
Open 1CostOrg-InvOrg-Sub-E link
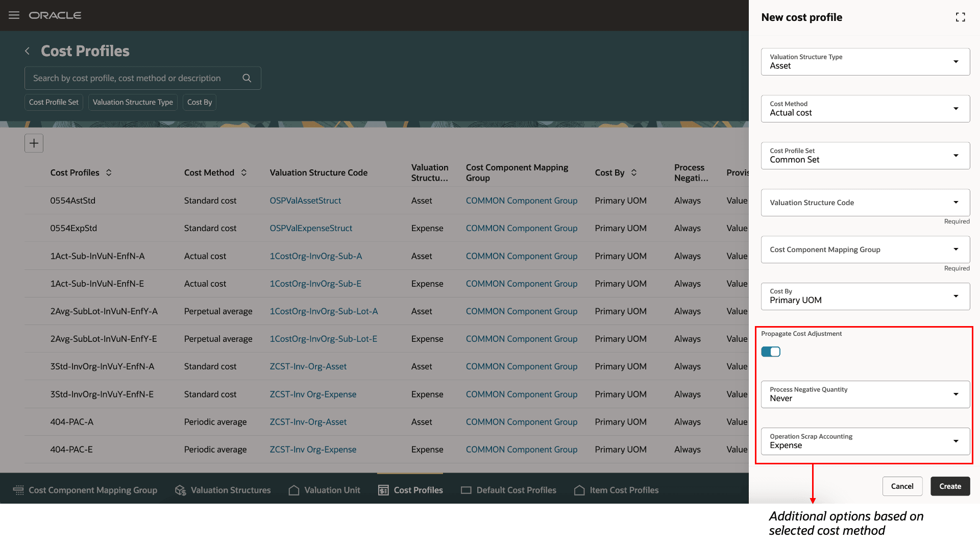[x=315, y=284]
